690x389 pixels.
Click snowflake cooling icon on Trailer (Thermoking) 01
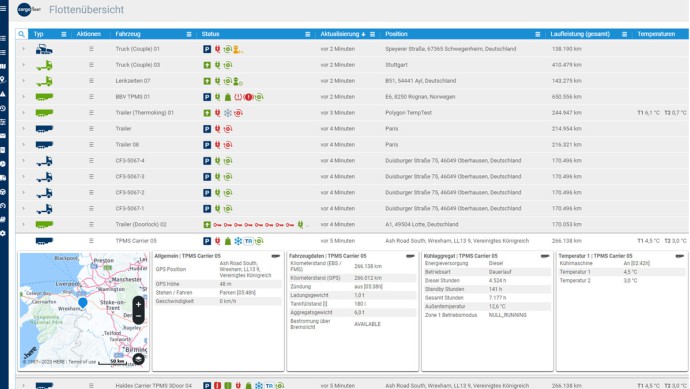[x=228, y=113]
